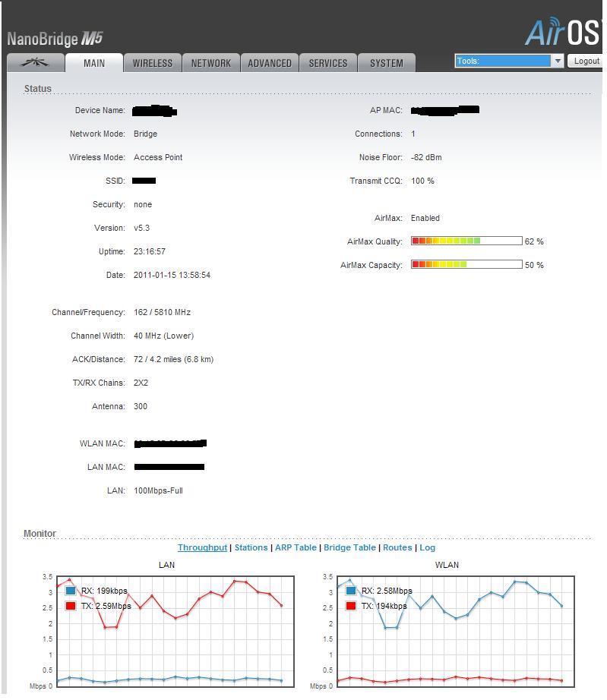
Task: Select the Antenna value 300
Action: [141, 406]
